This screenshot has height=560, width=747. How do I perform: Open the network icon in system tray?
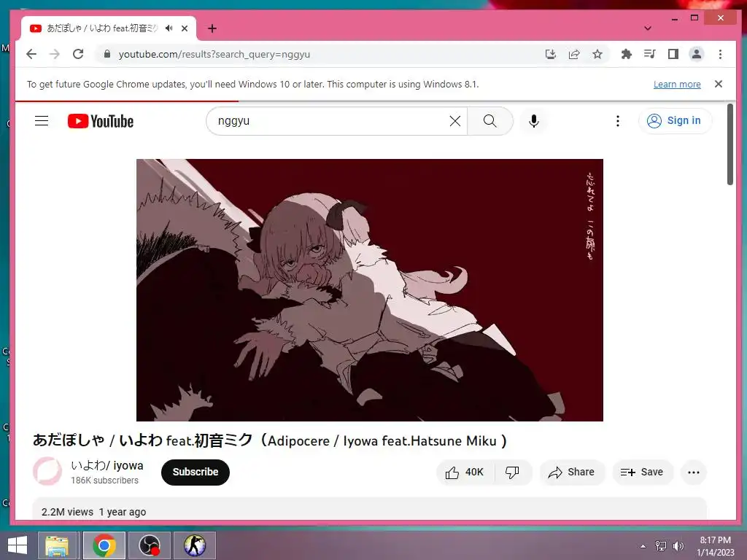(661, 545)
